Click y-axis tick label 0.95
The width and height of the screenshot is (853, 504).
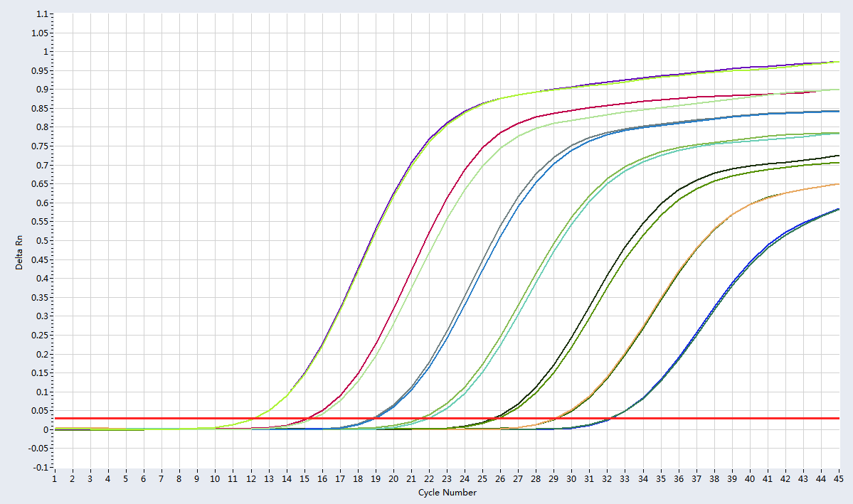(x=41, y=71)
